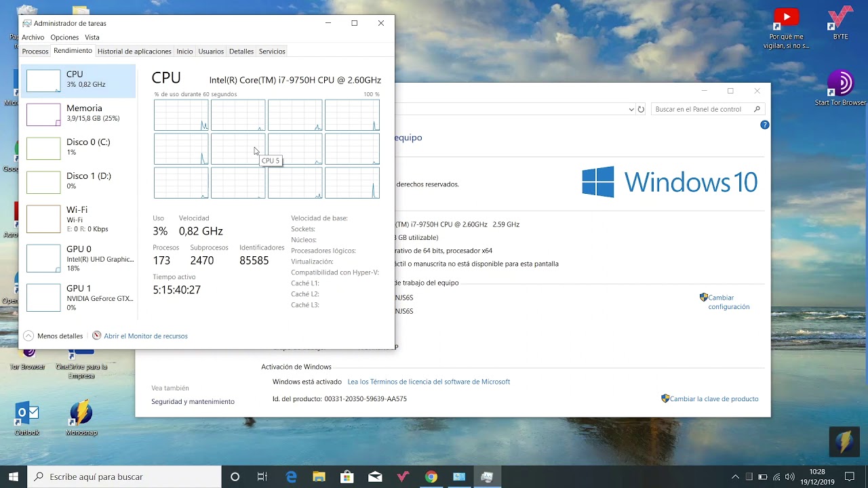Click the first logical processor graph
868x488 pixels.
tap(181, 115)
